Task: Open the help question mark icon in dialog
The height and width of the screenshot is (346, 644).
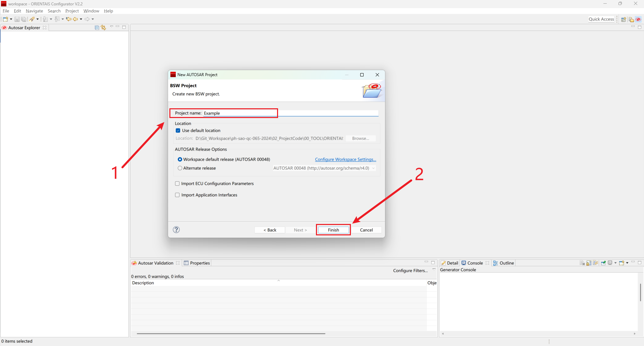Action: pos(176,230)
